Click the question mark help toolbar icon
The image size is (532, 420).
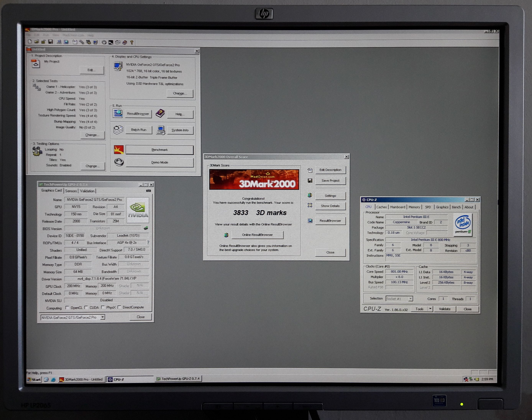coord(132,42)
